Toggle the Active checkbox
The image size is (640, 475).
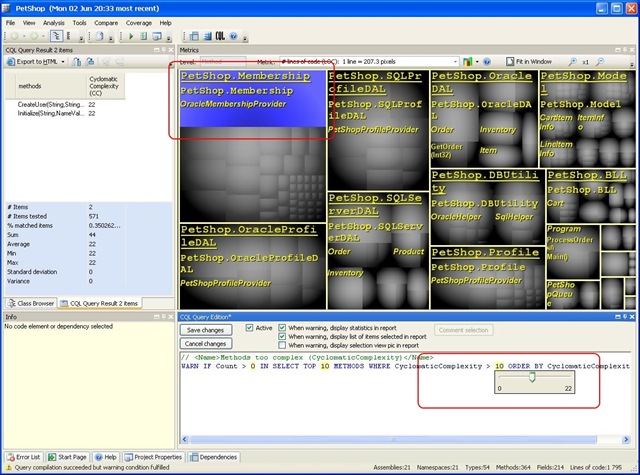(x=249, y=328)
